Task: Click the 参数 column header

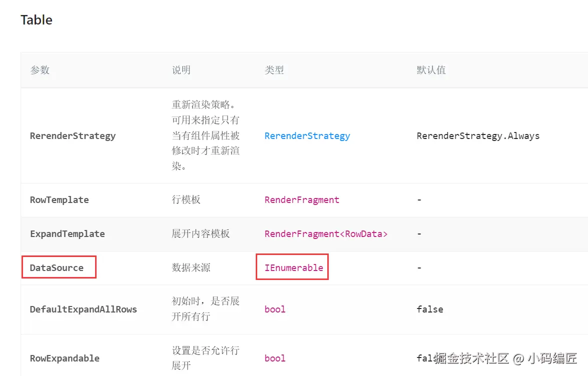Action: (x=40, y=70)
